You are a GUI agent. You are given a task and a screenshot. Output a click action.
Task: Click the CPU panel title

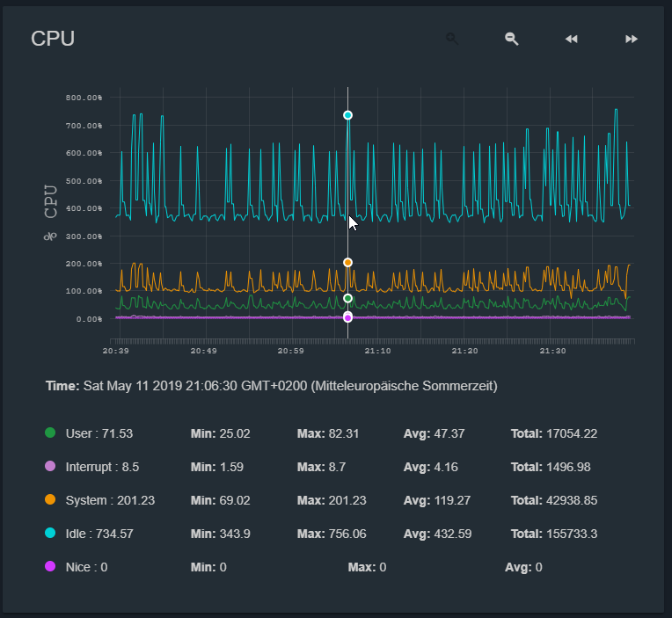(x=53, y=39)
